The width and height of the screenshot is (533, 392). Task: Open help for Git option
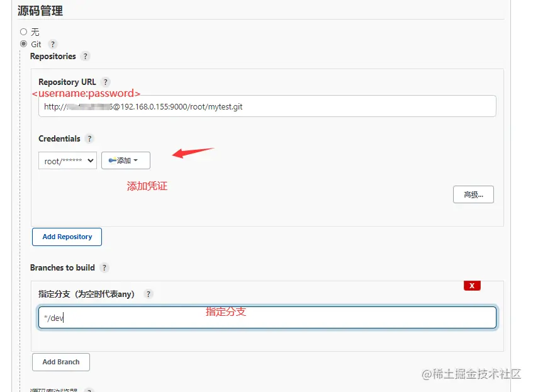point(53,44)
